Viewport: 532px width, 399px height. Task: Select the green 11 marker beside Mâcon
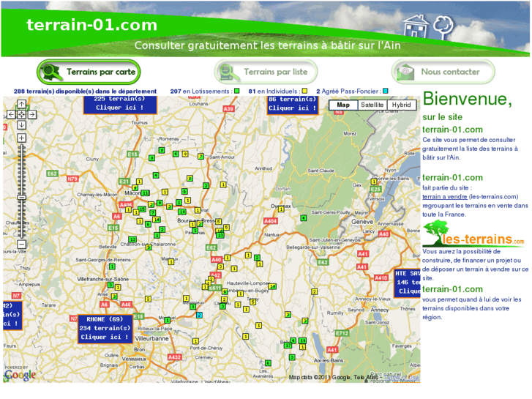click(145, 193)
